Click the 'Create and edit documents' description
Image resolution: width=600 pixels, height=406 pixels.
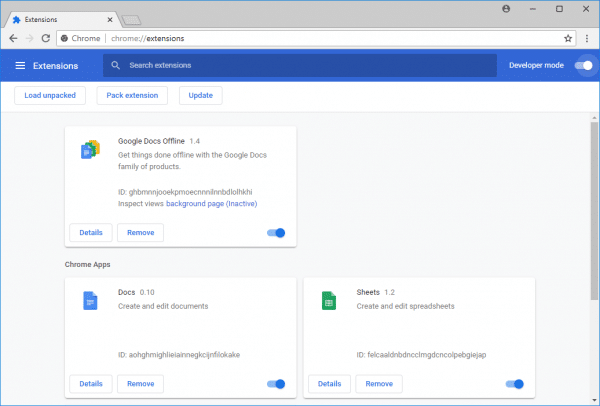click(163, 306)
